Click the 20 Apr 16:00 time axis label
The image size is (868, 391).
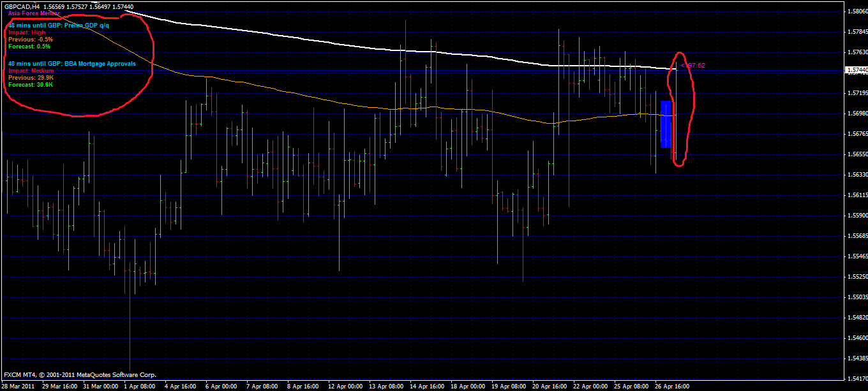550,387
